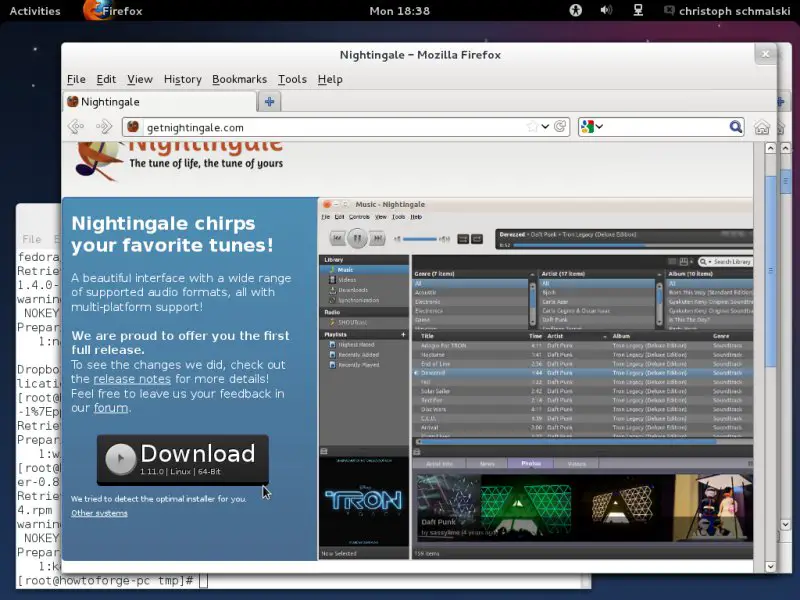Viewport: 800px width, 600px height.
Task: Close the Firefox window with the X button
Action: 765,54
